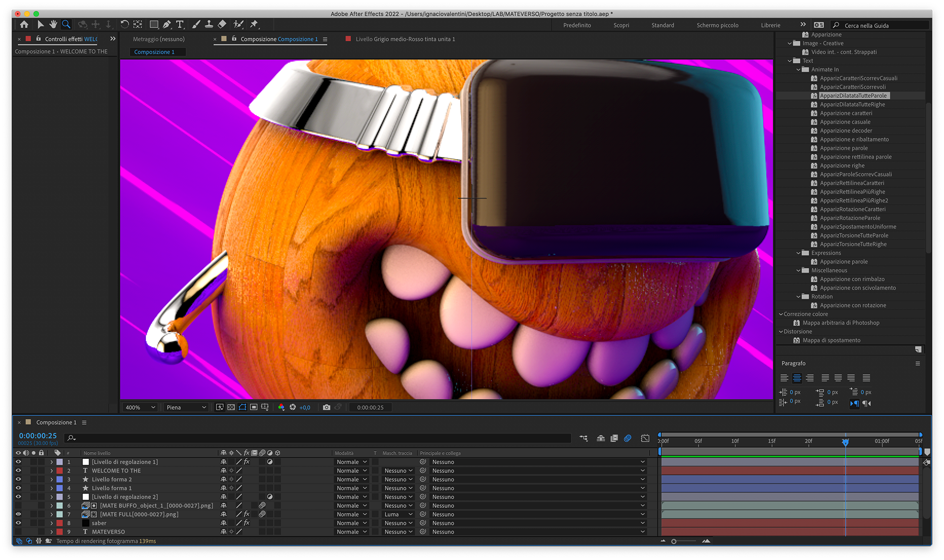Select the Selection (arrow) tool
This screenshot has width=944, height=560.
point(40,24)
